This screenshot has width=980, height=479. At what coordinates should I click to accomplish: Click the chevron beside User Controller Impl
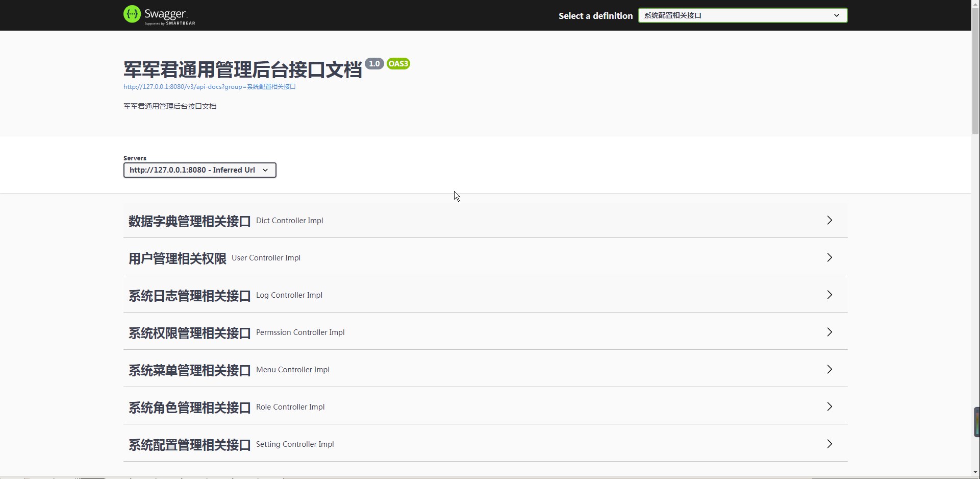[829, 257]
